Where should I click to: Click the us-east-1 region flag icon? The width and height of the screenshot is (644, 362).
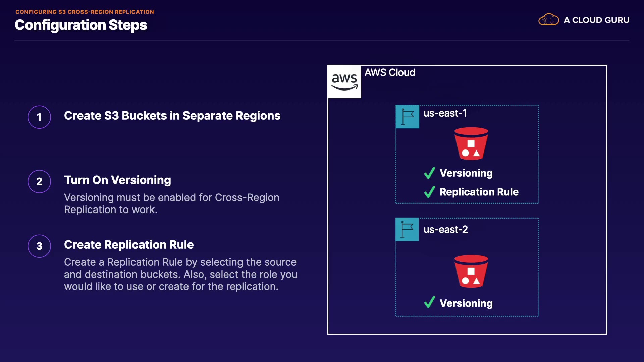pyautogui.click(x=407, y=117)
